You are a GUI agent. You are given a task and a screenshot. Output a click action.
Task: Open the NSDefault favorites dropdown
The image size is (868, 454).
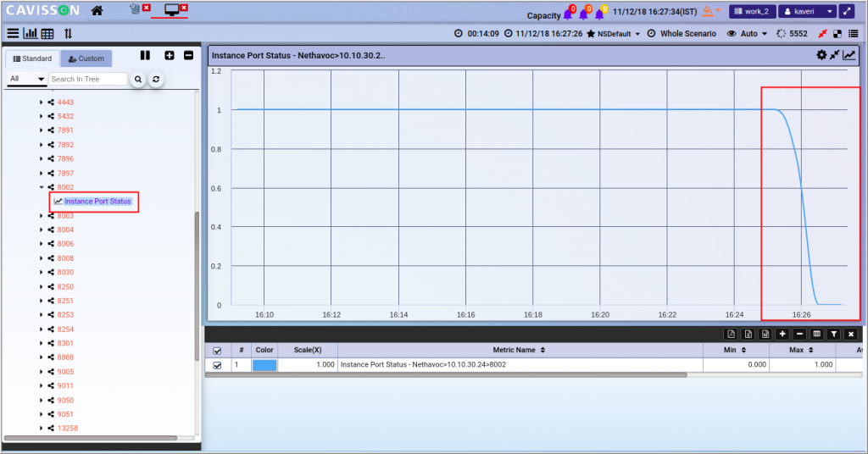[x=614, y=34]
